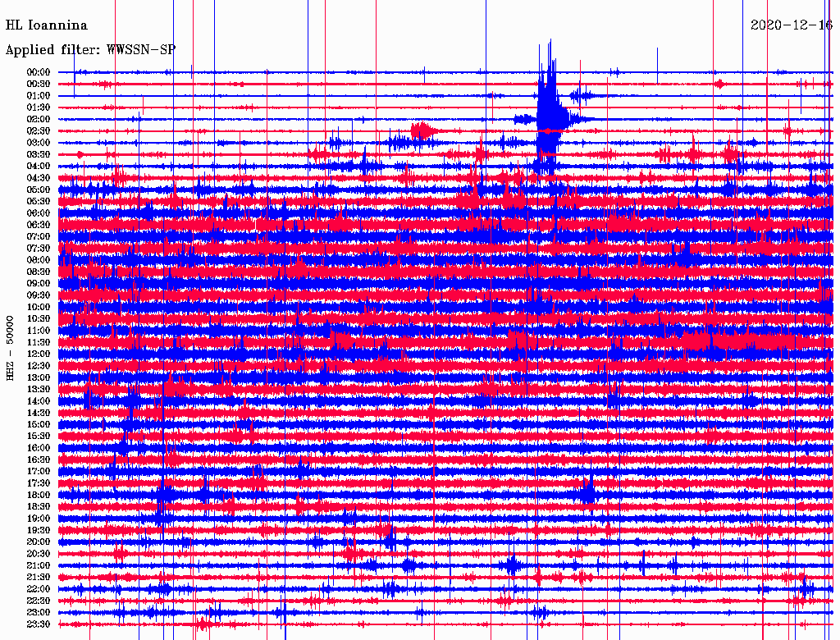Select the 14:00 time row label
840x640 pixels.
[39, 401]
